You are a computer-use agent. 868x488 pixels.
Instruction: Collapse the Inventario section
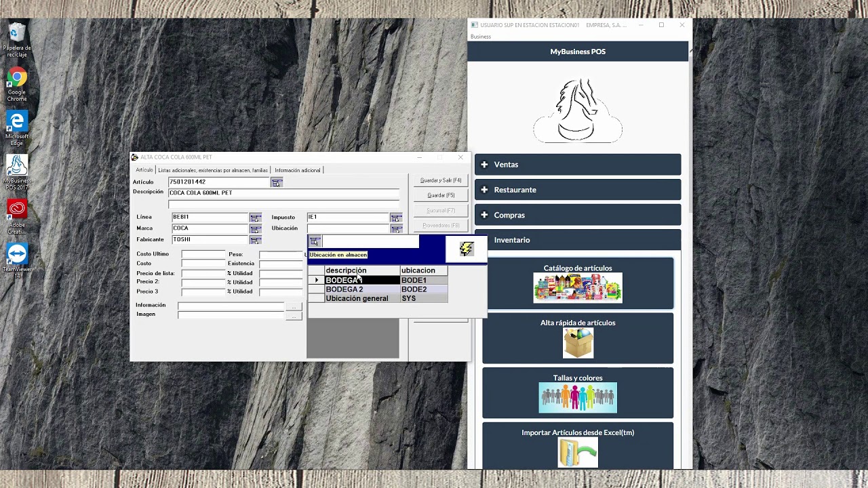coord(578,240)
